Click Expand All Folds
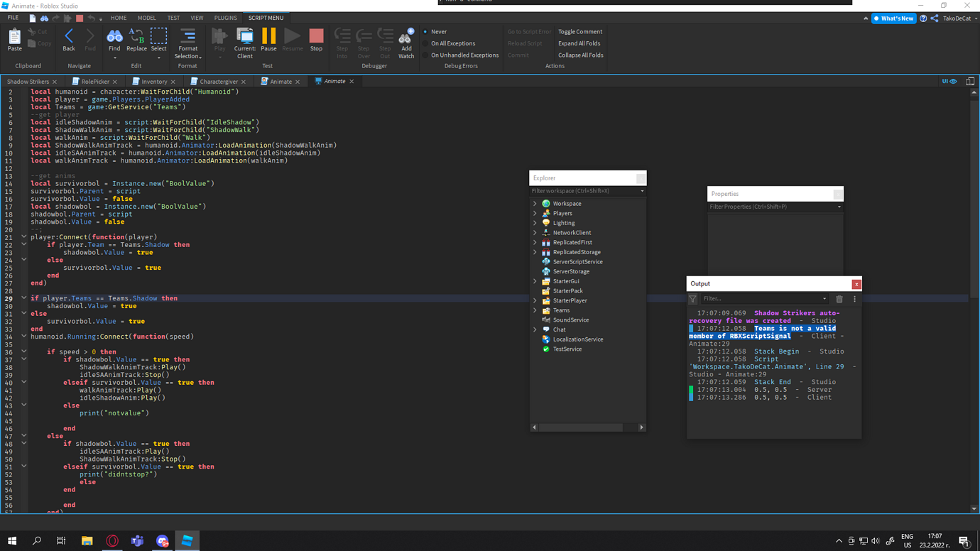Screen dimensions: 980x551 point(579,43)
